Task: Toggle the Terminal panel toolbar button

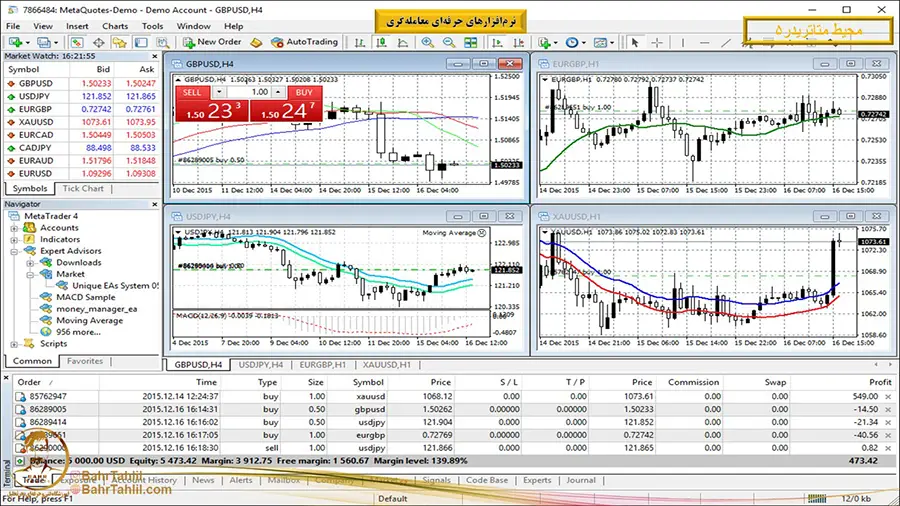Action: point(141,42)
